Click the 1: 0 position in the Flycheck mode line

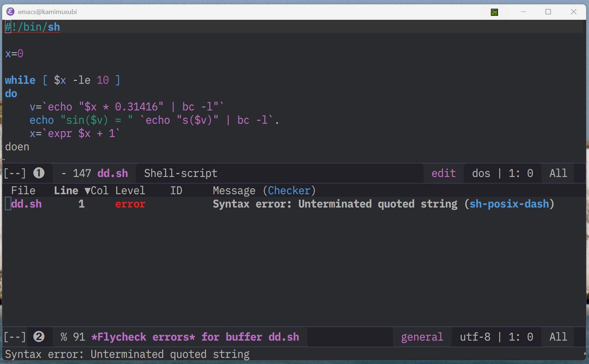(521, 337)
